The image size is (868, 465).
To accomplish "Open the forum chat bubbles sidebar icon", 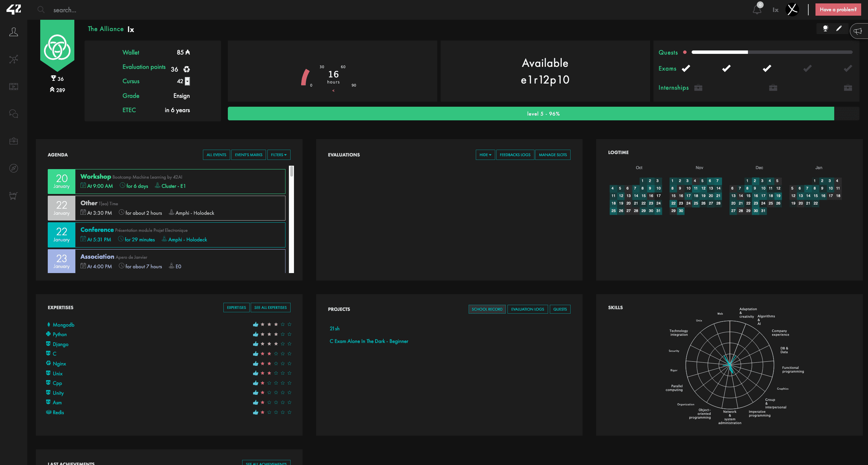I will (x=14, y=114).
